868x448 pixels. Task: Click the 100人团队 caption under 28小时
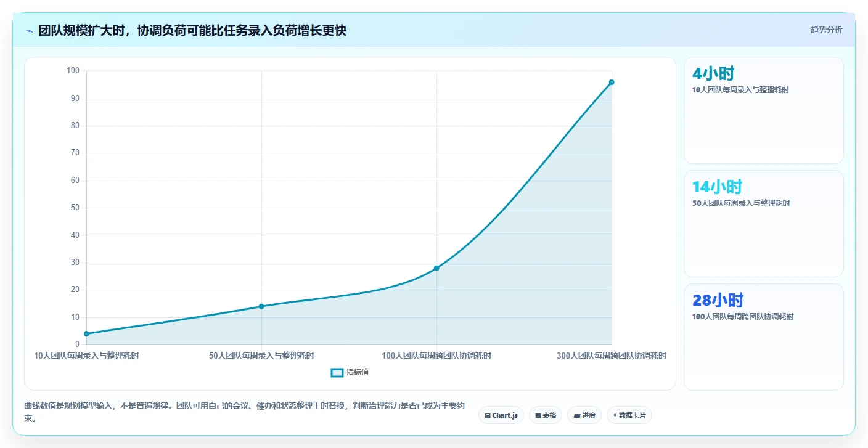(x=743, y=316)
